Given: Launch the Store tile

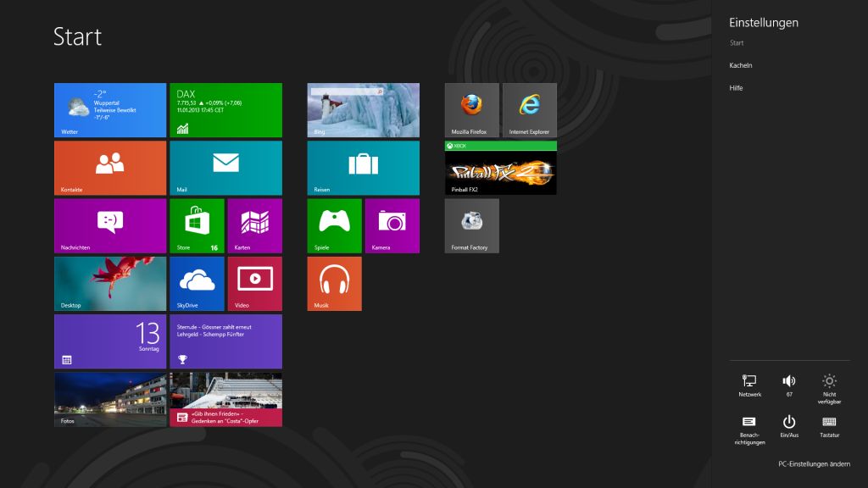Looking at the screenshot, I should 197,225.
